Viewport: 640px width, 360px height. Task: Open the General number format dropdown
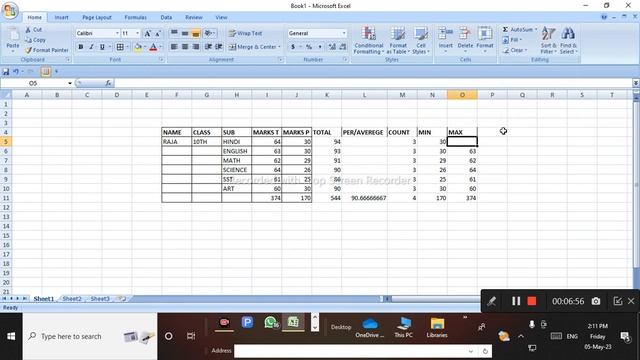tap(344, 33)
